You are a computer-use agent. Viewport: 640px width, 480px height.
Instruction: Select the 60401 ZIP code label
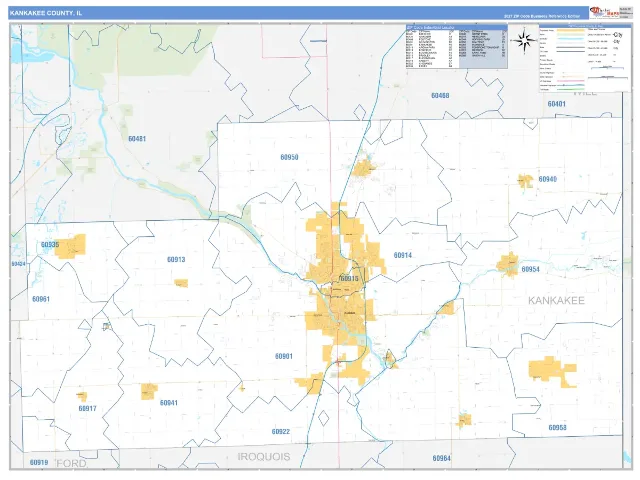point(557,104)
